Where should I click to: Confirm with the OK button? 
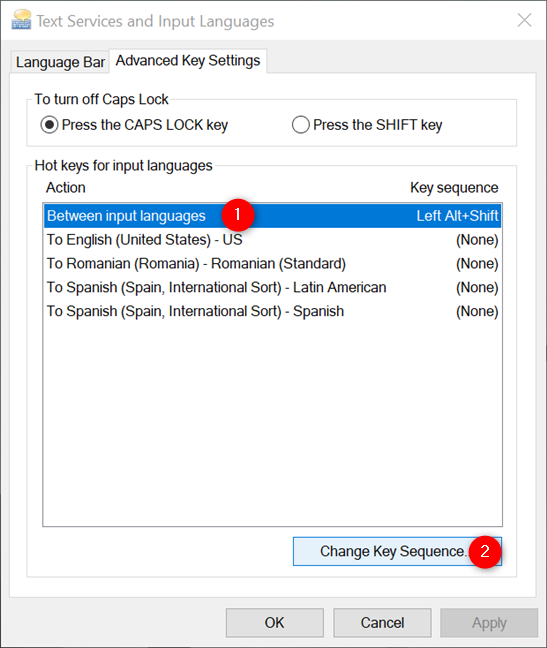tap(275, 623)
